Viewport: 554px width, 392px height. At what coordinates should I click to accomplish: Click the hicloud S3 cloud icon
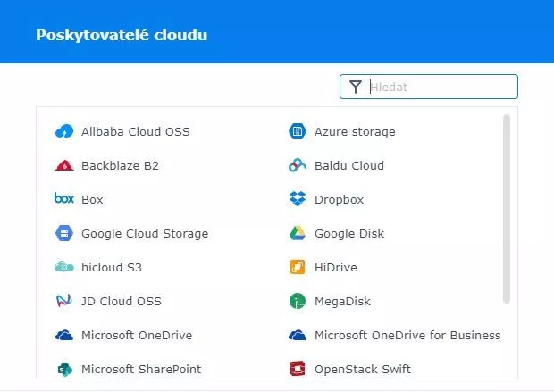[64, 267]
